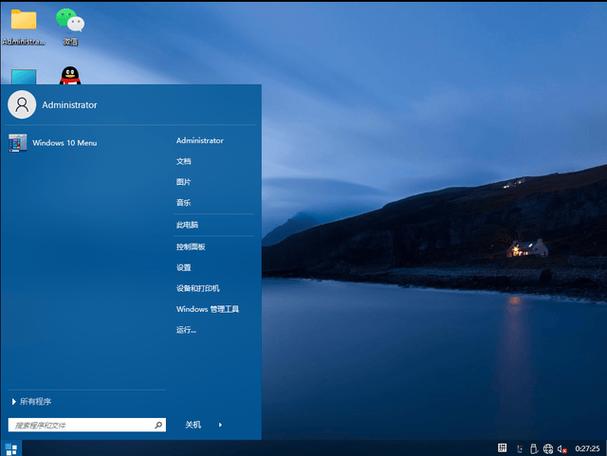Open the network globe tray icon
This screenshot has height=456, width=607.
[548, 449]
